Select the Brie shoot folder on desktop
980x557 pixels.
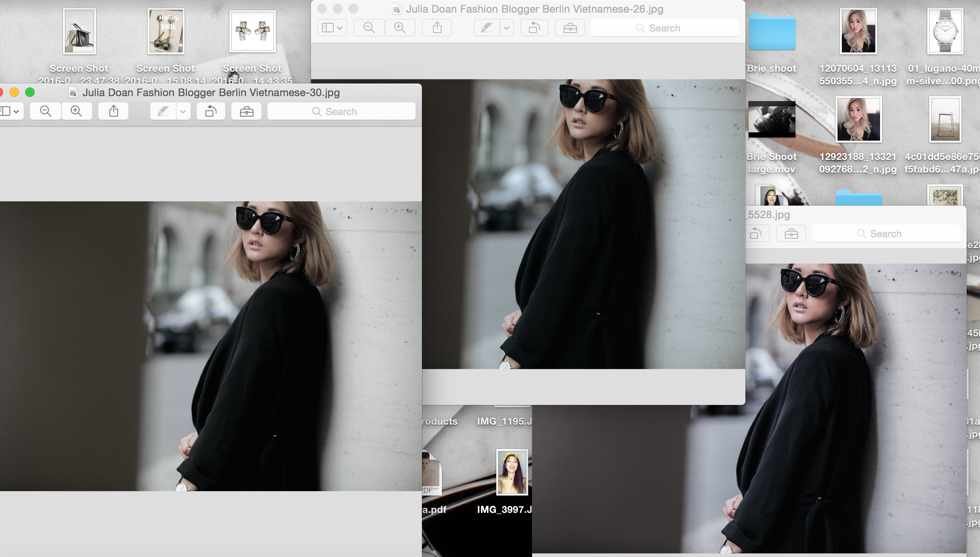772,32
